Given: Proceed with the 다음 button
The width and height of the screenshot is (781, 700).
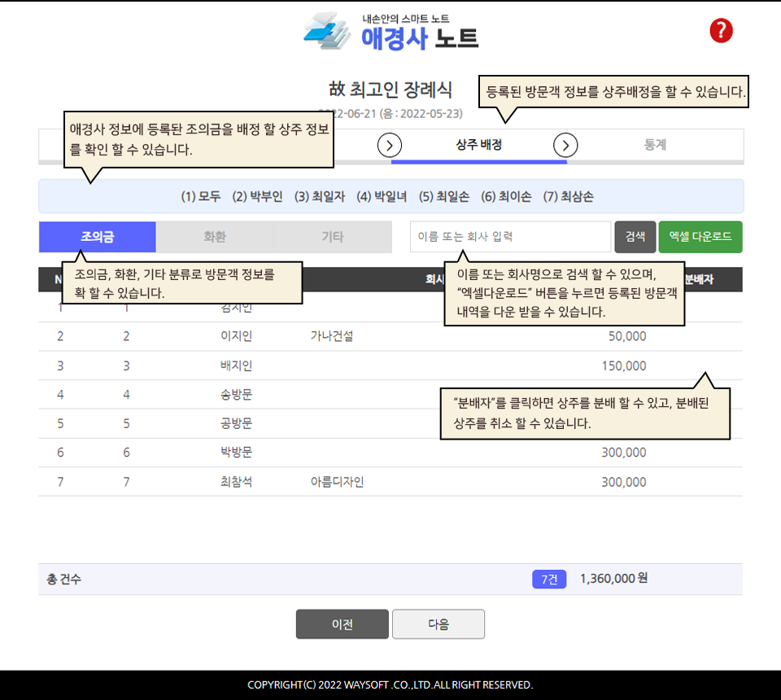Looking at the screenshot, I should pos(438,624).
